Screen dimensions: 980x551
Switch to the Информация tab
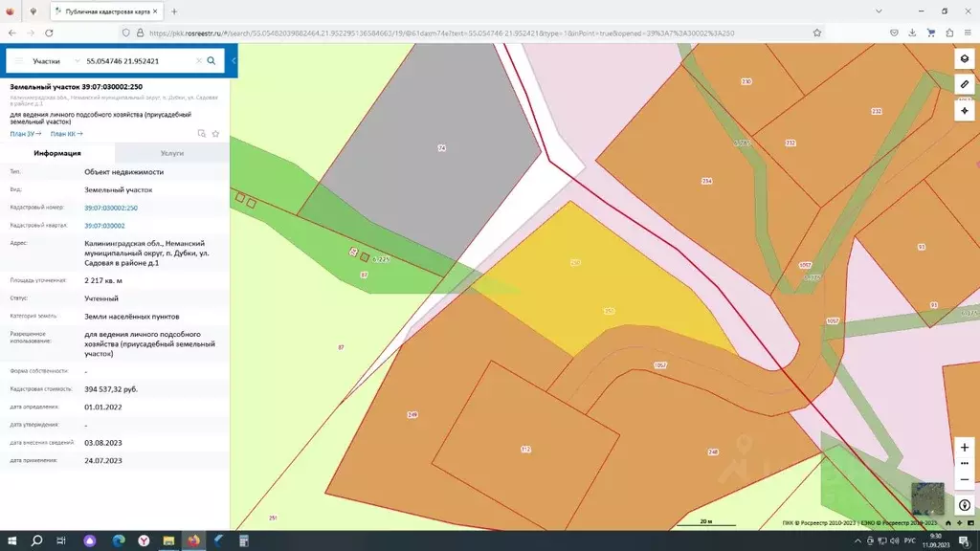[x=57, y=153]
